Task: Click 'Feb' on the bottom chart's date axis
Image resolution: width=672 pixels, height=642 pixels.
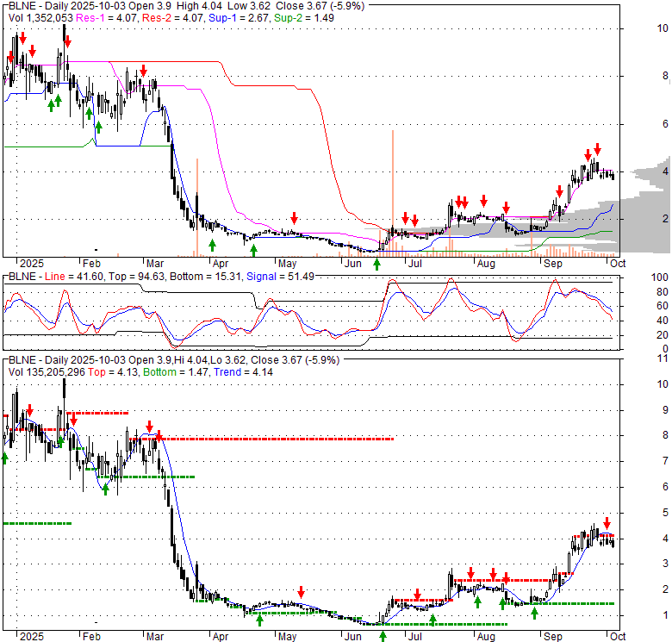Action: click(91, 637)
